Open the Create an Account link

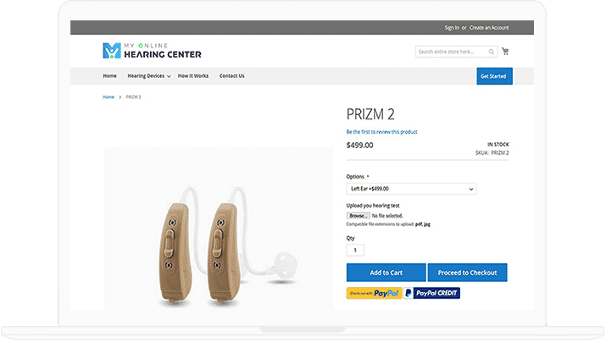pyautogui.click(x=492, y=28)
